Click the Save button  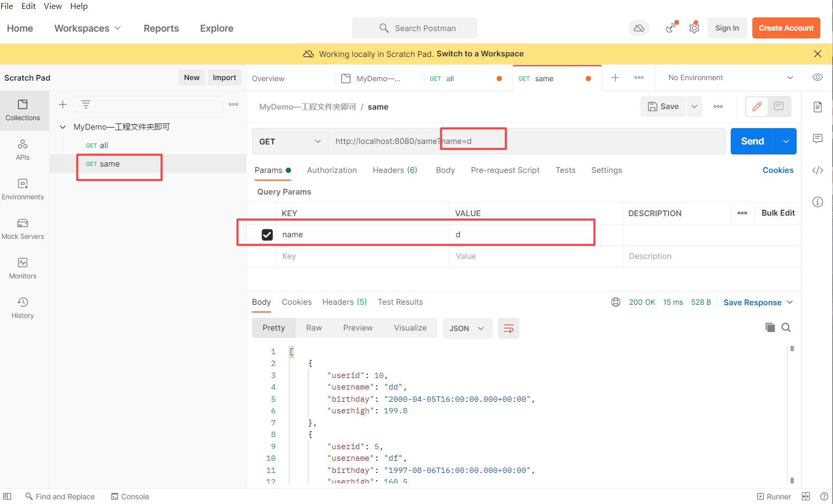pos(663,106)
